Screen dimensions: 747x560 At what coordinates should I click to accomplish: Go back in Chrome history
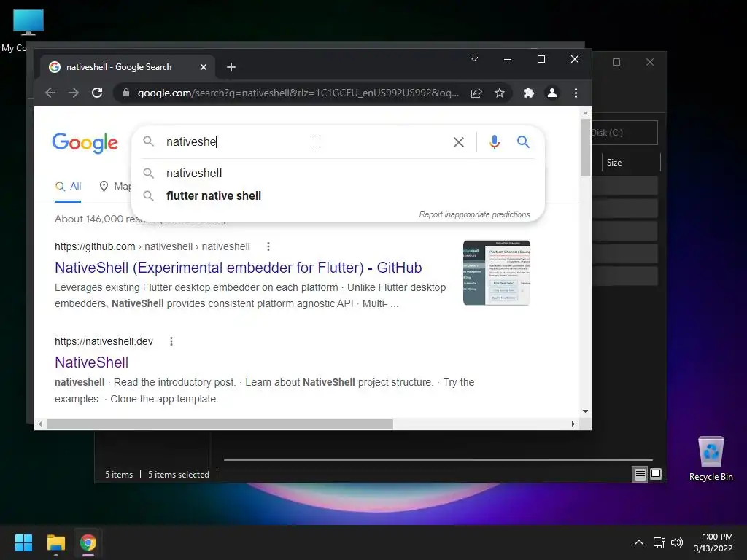pos(50,93)
